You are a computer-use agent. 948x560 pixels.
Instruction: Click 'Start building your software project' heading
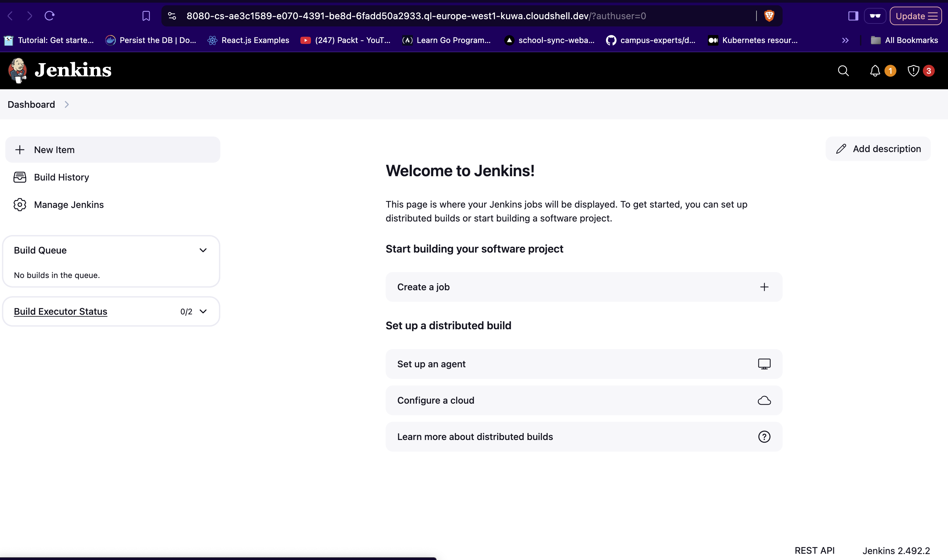pos(474,249)
